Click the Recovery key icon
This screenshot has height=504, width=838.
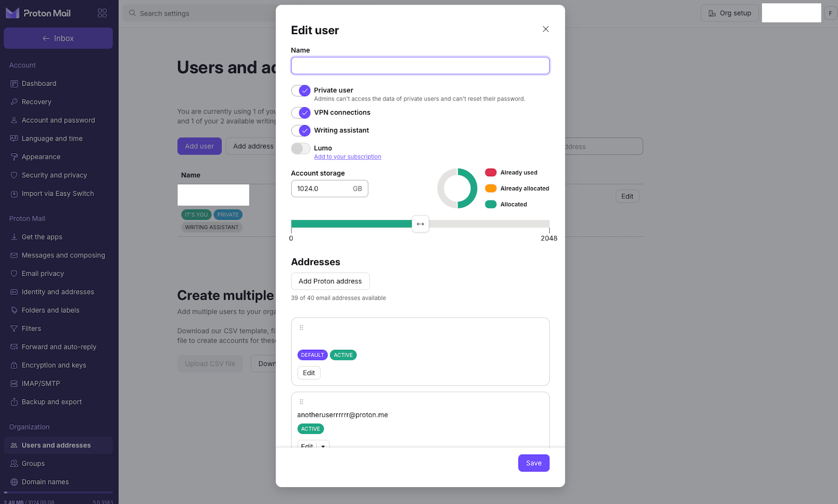(x=15, y=102)
